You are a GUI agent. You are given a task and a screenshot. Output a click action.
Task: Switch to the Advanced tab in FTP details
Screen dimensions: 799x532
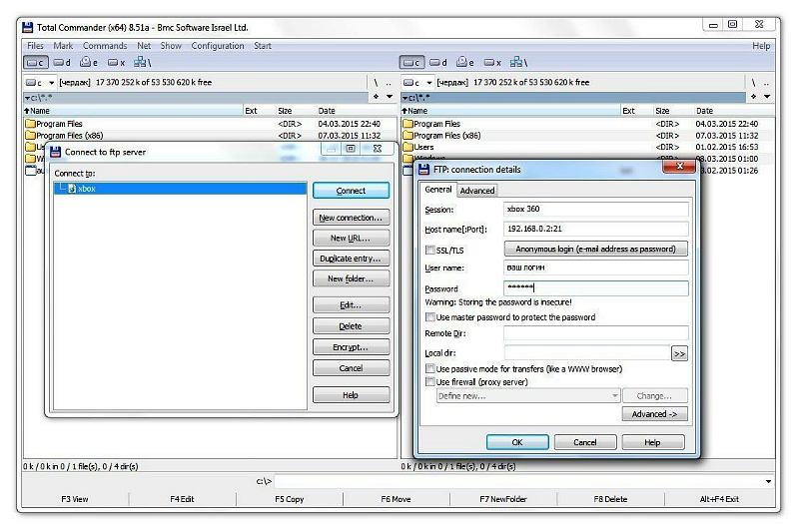coord(476,190)
